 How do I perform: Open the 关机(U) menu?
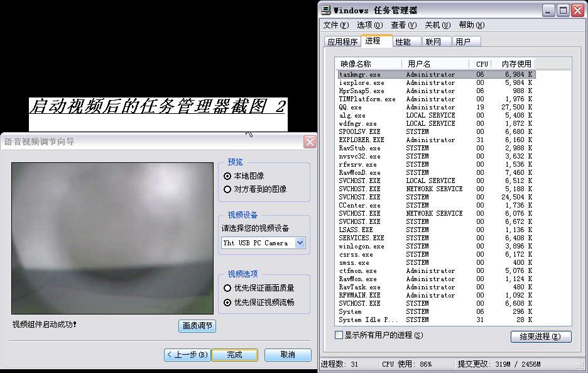click(438, 25)
